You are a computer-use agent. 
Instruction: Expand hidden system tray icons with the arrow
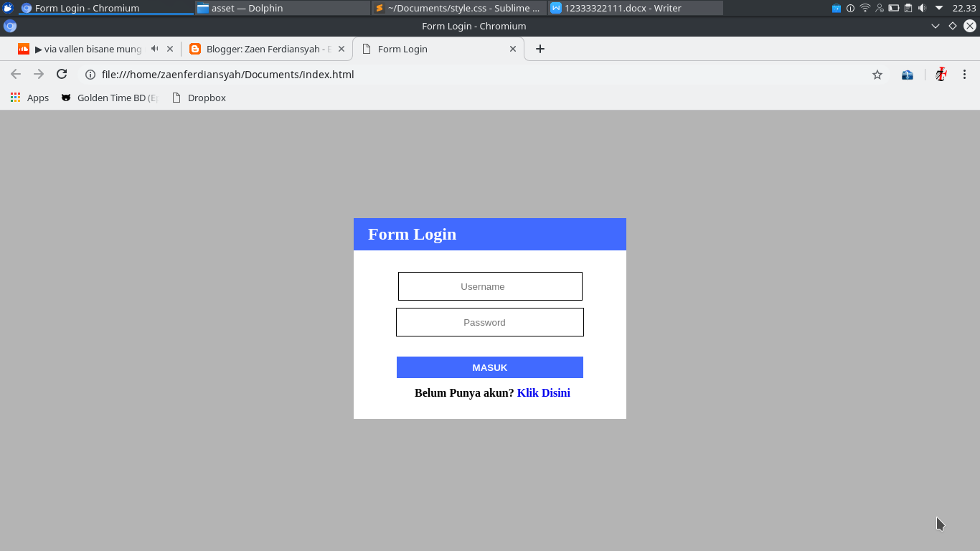coord(938,8)
